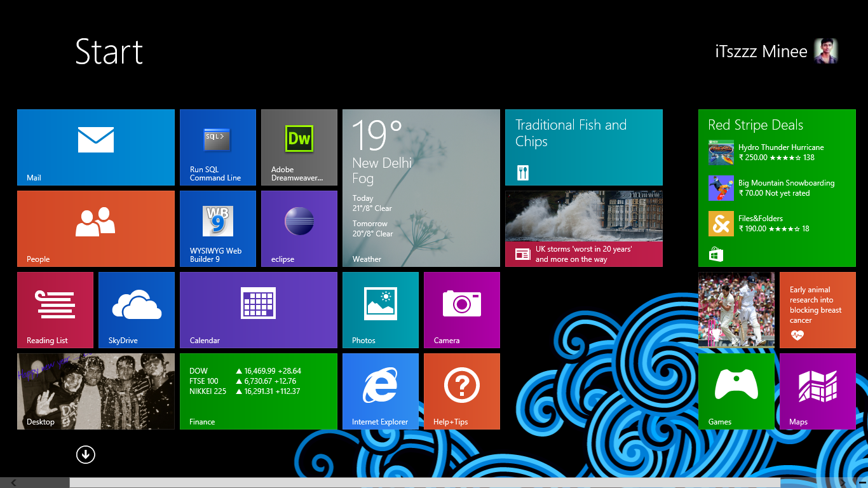Open the Games tile

click(736, 391)
